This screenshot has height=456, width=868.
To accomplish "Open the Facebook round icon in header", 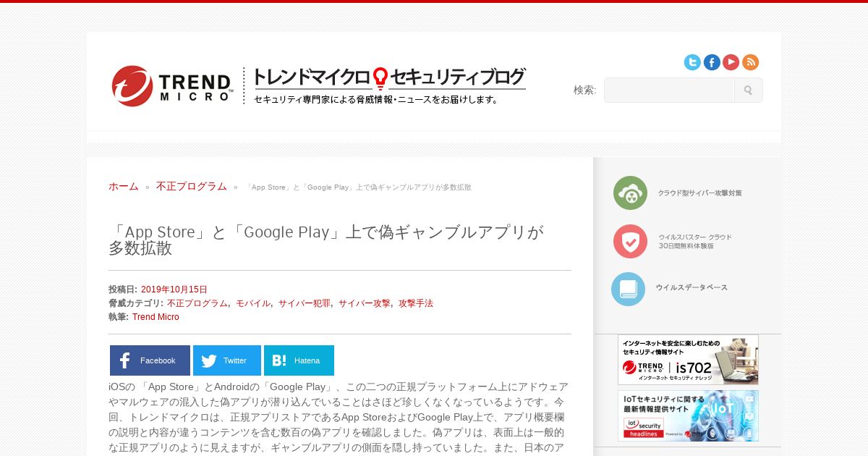I will [712, 62].
